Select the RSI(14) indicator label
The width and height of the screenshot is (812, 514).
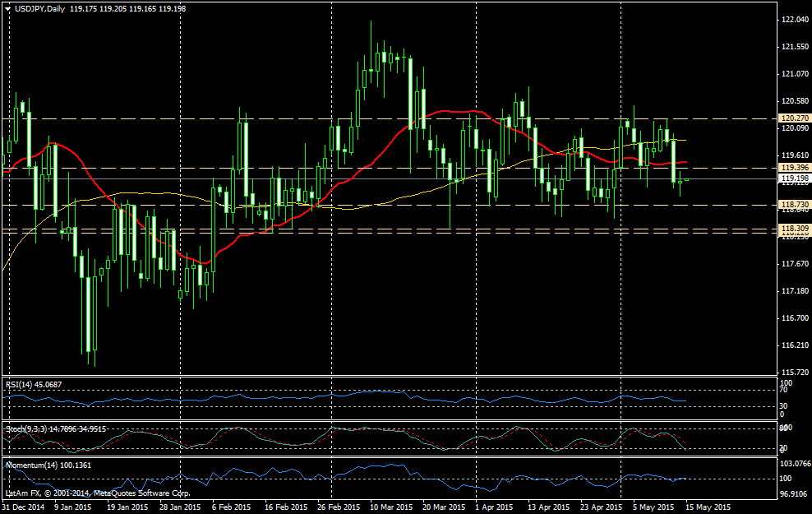click(18, 384)
